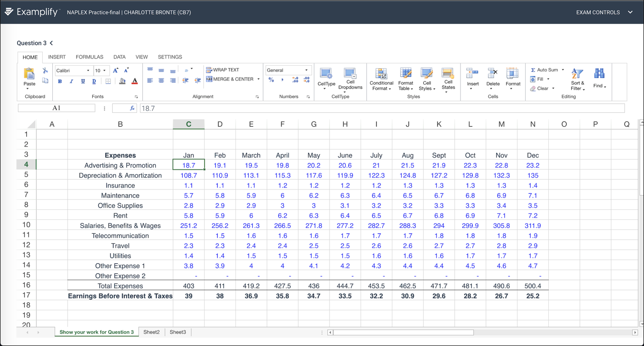Click the red font color button
644x346 pixels.
(x=135, y=81)
